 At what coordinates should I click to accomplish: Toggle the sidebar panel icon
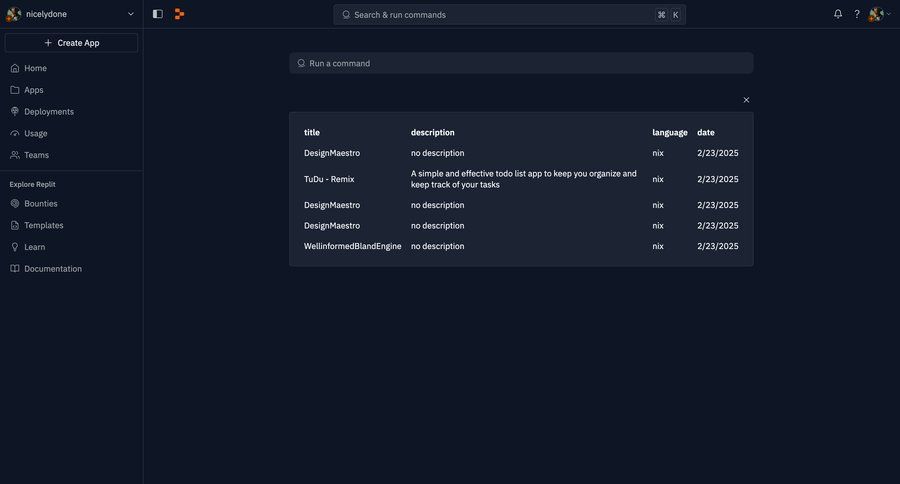click(x=158, y=14)
